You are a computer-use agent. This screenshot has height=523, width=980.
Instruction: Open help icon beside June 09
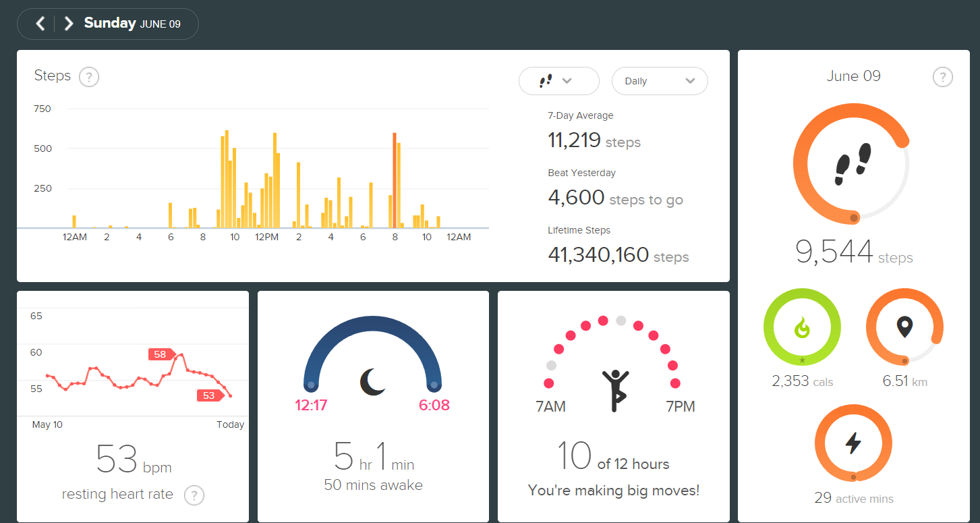(x=943, y=77)
